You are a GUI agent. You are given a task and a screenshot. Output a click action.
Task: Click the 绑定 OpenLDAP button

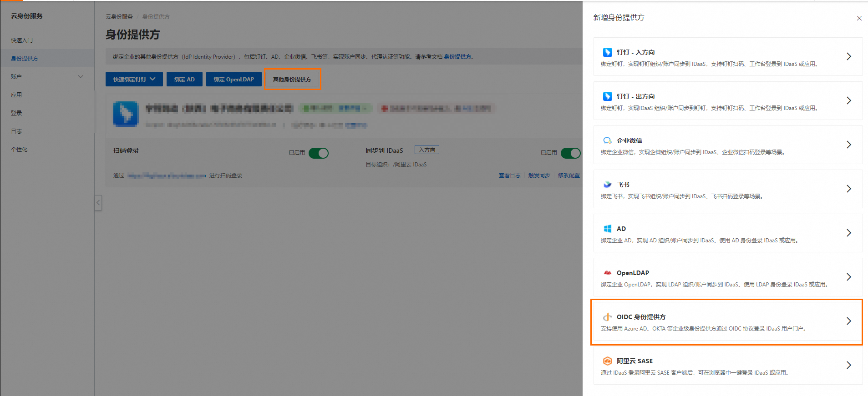click(234, 79)
